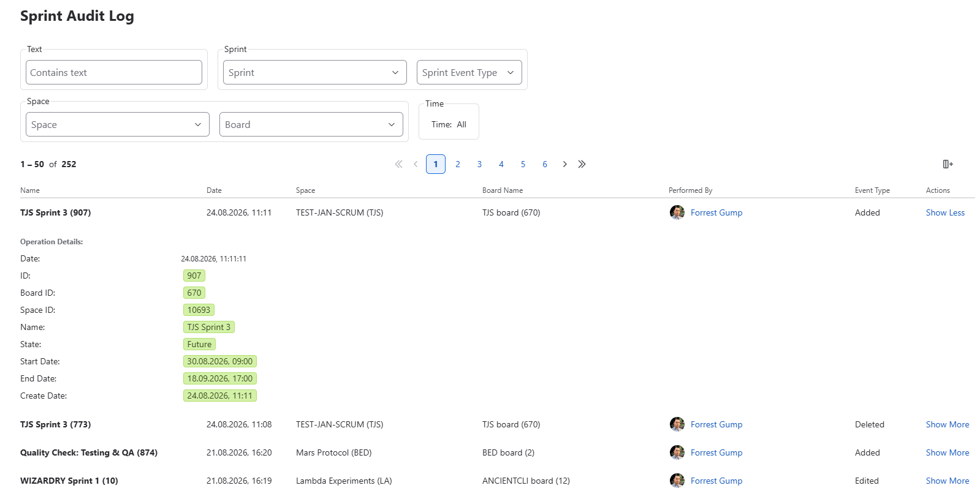Click the Space ID value 10693
Image resolution: width=980 pixels, height=499 pixels.
199,310
